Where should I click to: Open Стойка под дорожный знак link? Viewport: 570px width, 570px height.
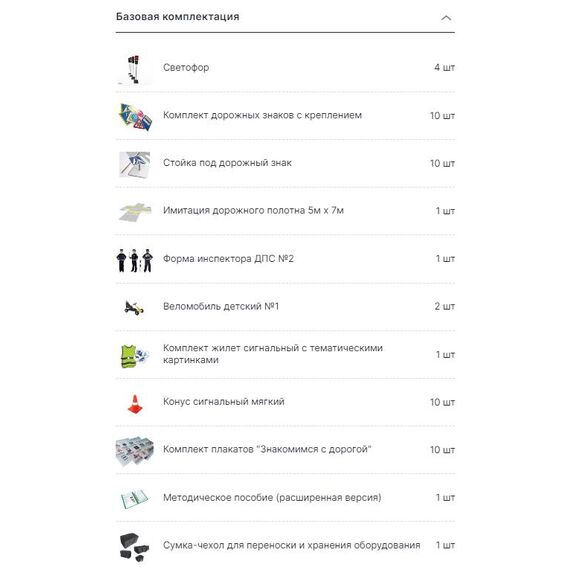point(227,163)
